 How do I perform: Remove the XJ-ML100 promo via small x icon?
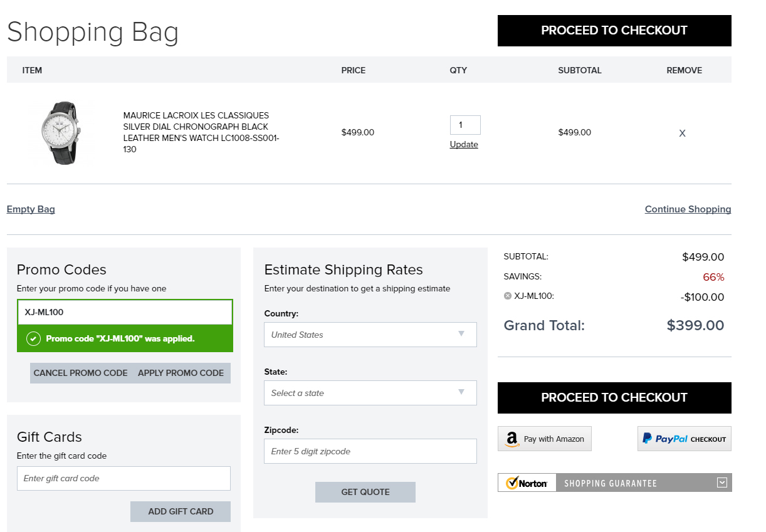pyautogui.click(x=508, y=296)
